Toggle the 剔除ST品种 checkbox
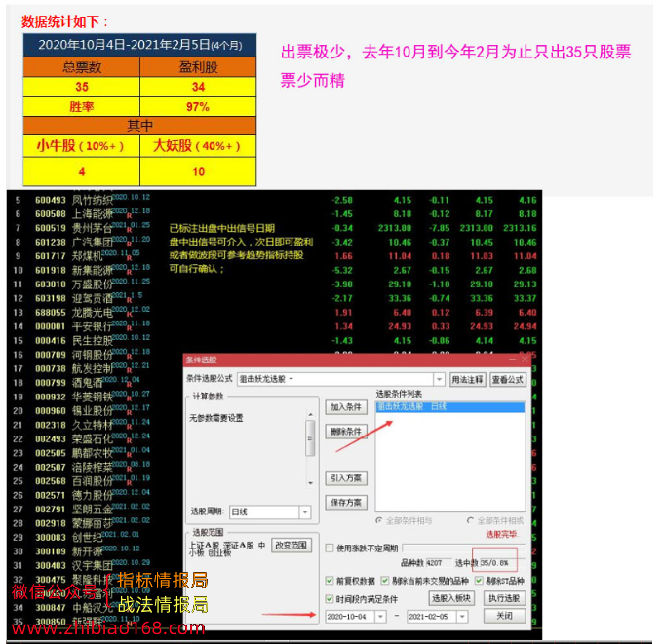This screenshot has height=644, width=662. (x=479, y=581)
